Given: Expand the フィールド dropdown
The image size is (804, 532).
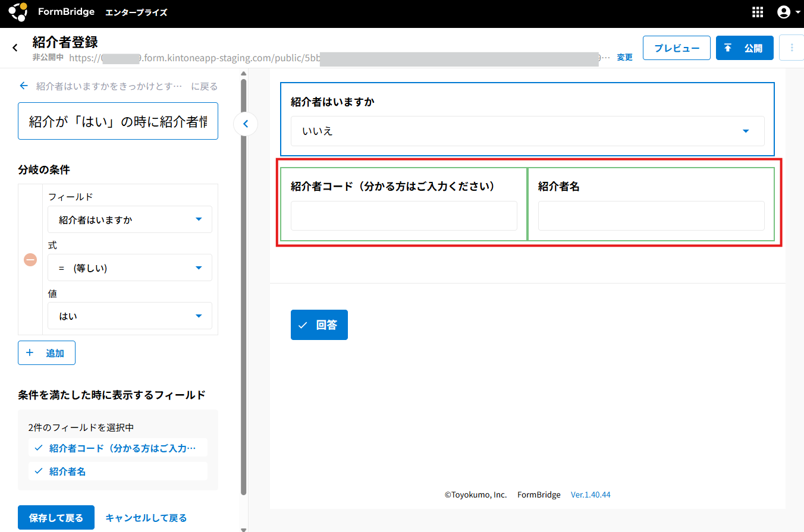Looking at the screenshot, I should tap(130, 219).
